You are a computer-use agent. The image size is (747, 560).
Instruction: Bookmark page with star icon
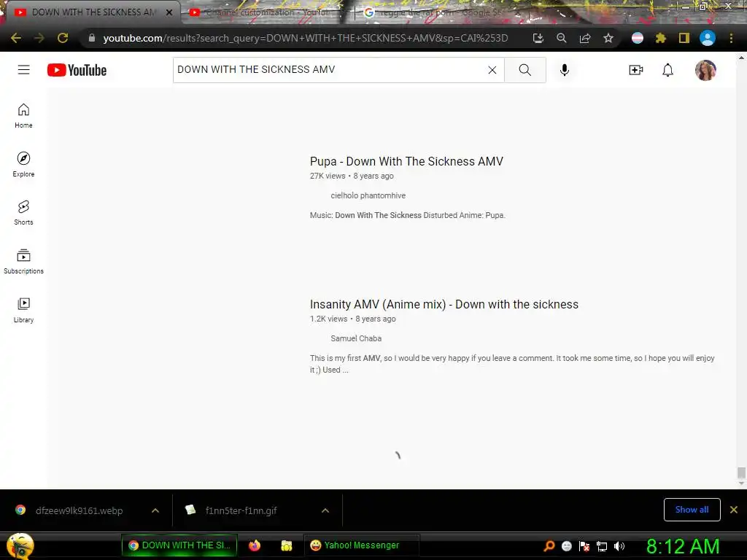[x=608, y=38]
